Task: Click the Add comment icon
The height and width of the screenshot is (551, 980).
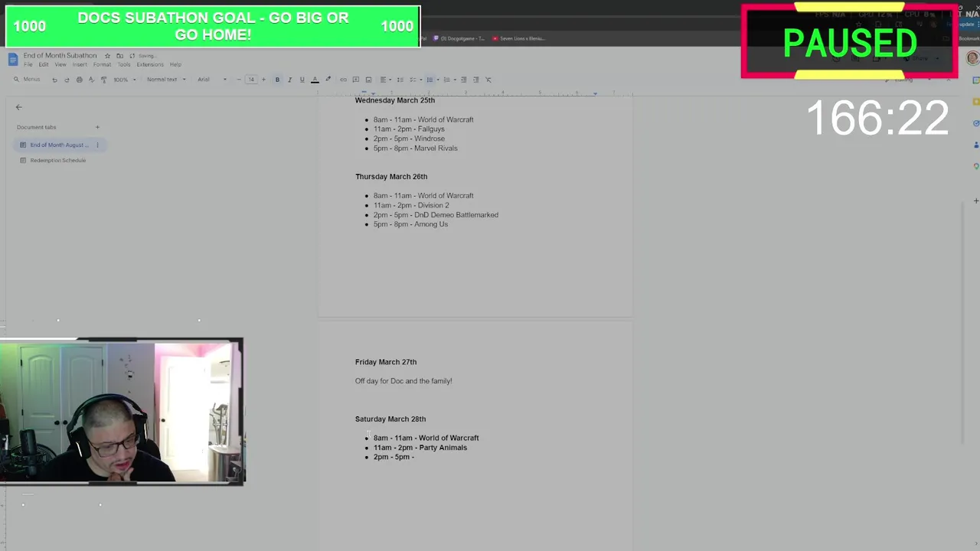Action: (355, 80)
